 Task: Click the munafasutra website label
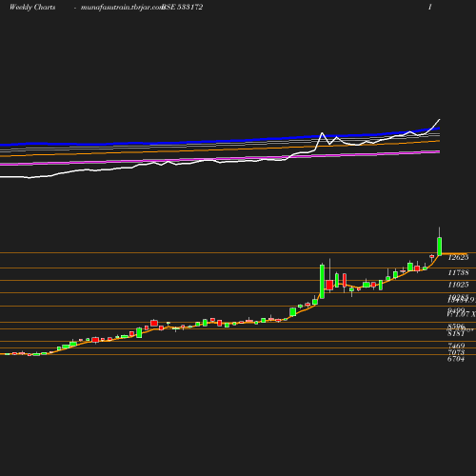coord(122,8)
